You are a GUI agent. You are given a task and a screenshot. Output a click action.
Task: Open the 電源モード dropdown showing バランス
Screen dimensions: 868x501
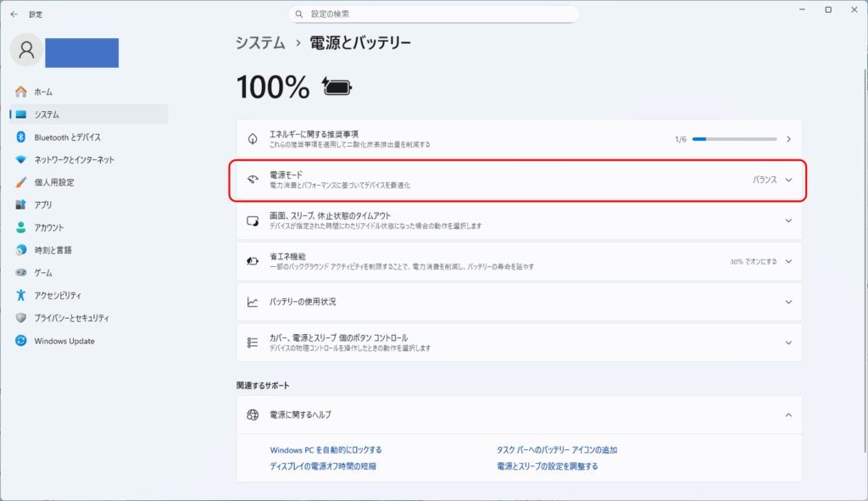(x=771, y=180)
